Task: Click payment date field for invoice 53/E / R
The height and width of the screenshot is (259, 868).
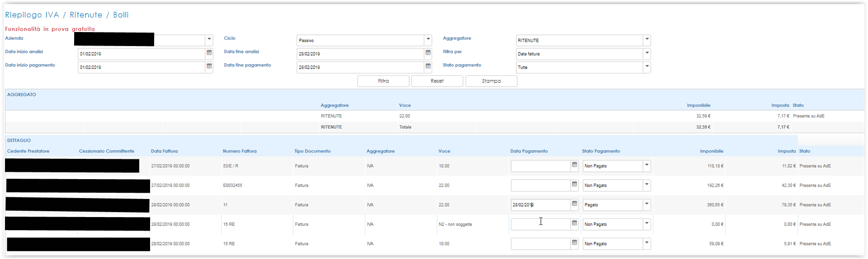Action: coord(541,166)
